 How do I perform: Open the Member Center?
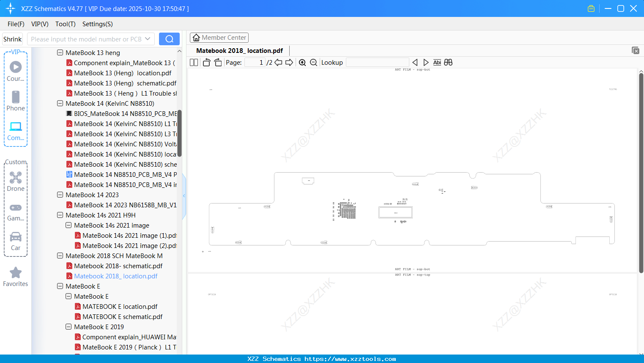click(x=219, y=38)
